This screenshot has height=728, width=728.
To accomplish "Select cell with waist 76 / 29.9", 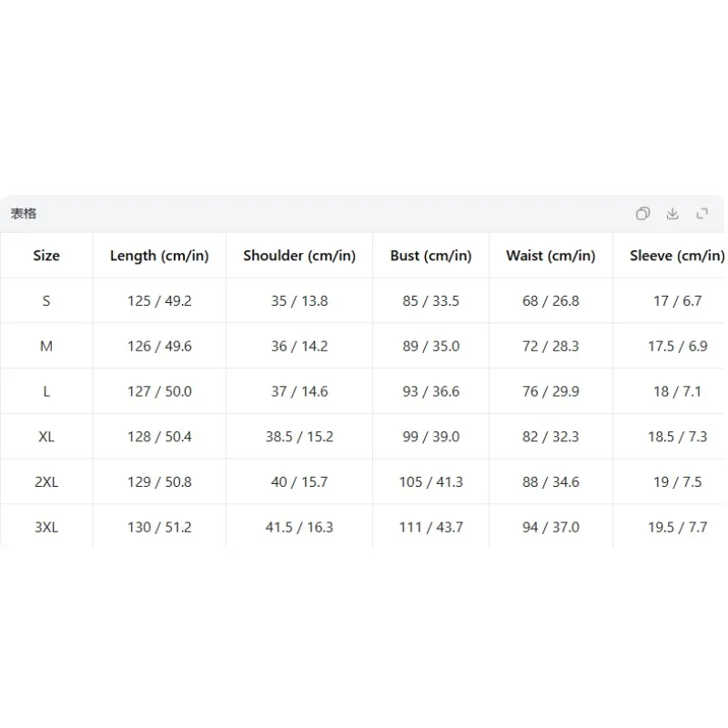I will tap(551, 391).
